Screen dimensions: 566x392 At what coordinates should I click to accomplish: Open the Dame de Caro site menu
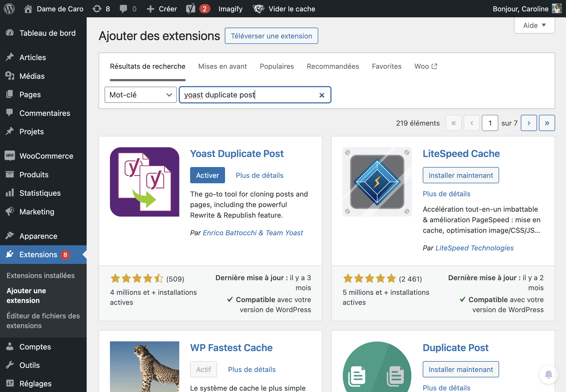pyautogui.click(x=54, y=9)
